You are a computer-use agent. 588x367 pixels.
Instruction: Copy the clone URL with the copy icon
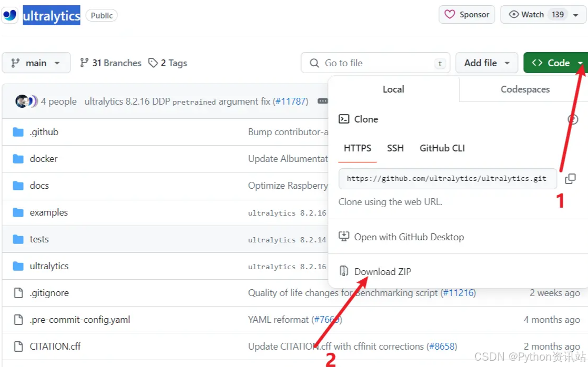[571, 179]
